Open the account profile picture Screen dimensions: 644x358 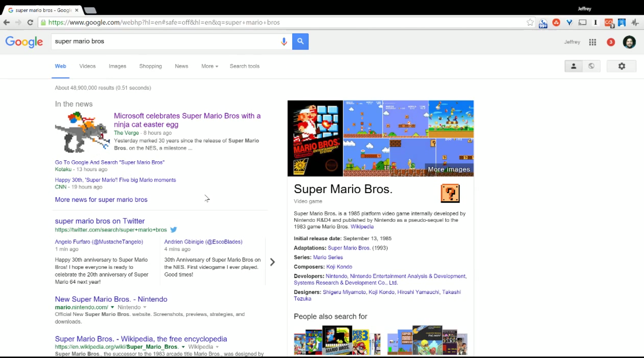629,42
